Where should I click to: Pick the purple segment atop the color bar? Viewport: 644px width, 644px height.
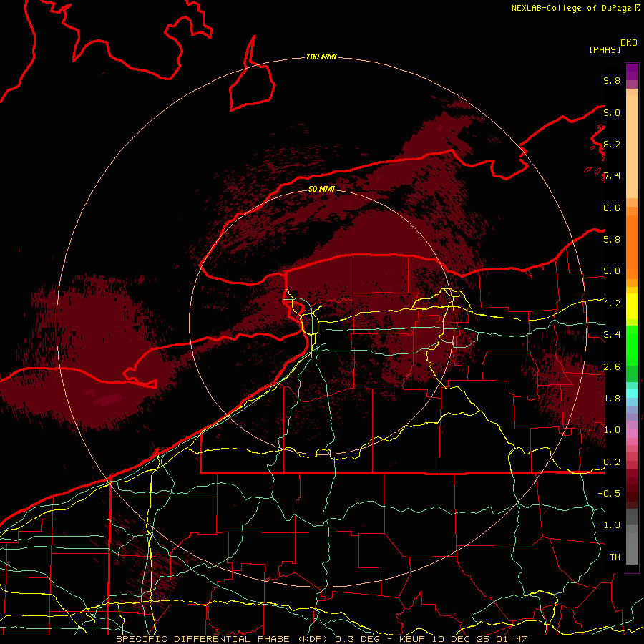(x=632, y=72)
